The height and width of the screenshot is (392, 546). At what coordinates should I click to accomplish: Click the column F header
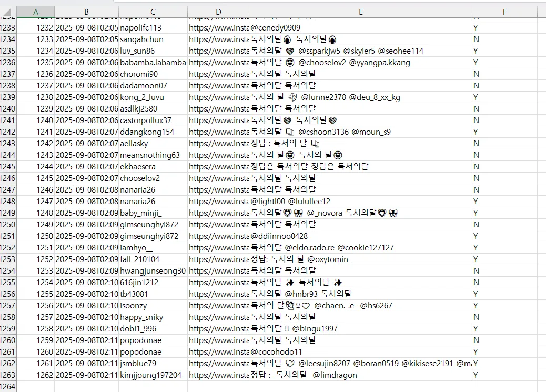(x=504, y=12)
